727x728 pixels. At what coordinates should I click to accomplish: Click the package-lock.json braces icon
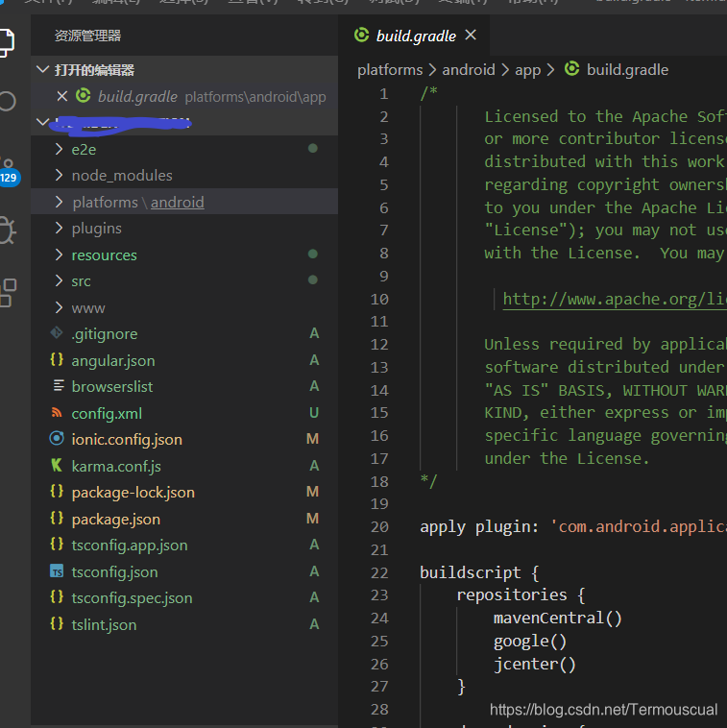tap(57, 491)
